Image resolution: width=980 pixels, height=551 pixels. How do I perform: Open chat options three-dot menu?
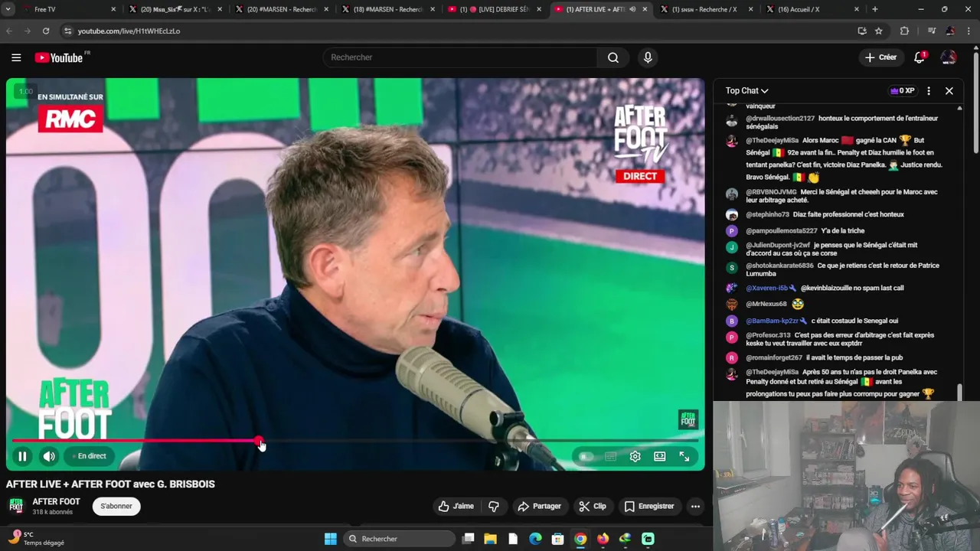(929, 90)
